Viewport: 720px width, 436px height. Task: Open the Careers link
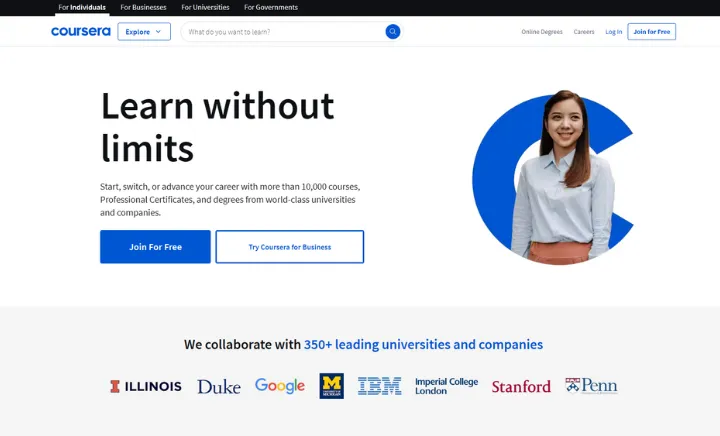point(584,32)
